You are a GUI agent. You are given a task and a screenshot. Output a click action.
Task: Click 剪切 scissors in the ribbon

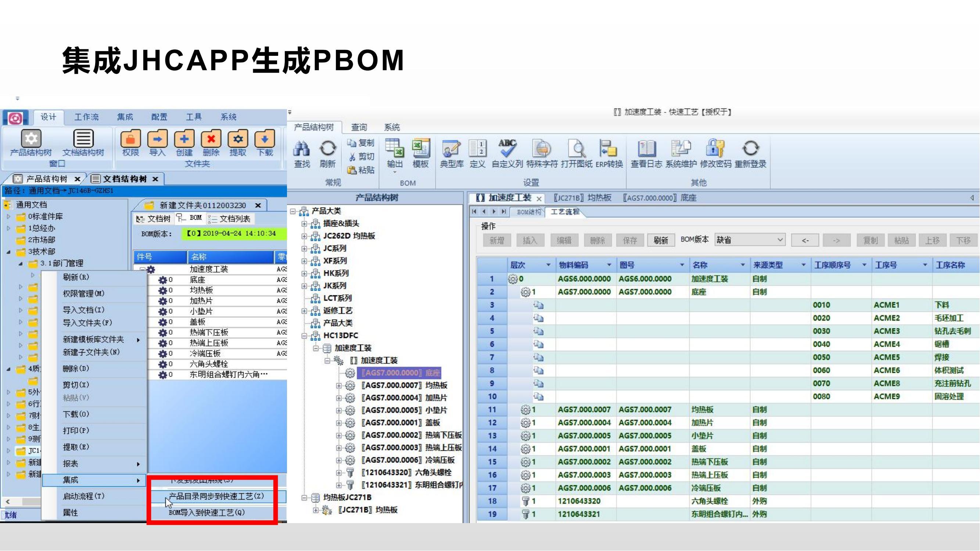[x=362, y=157]
